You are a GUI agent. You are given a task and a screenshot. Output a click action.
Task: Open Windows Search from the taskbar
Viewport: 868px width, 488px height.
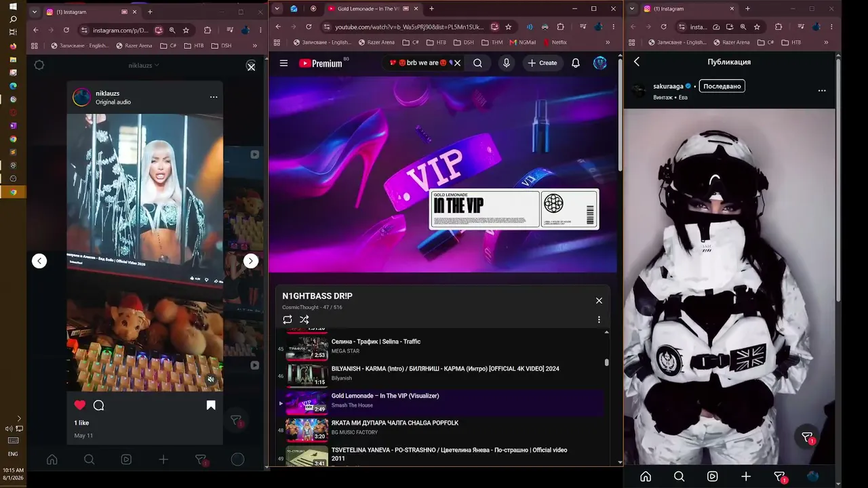13,20
